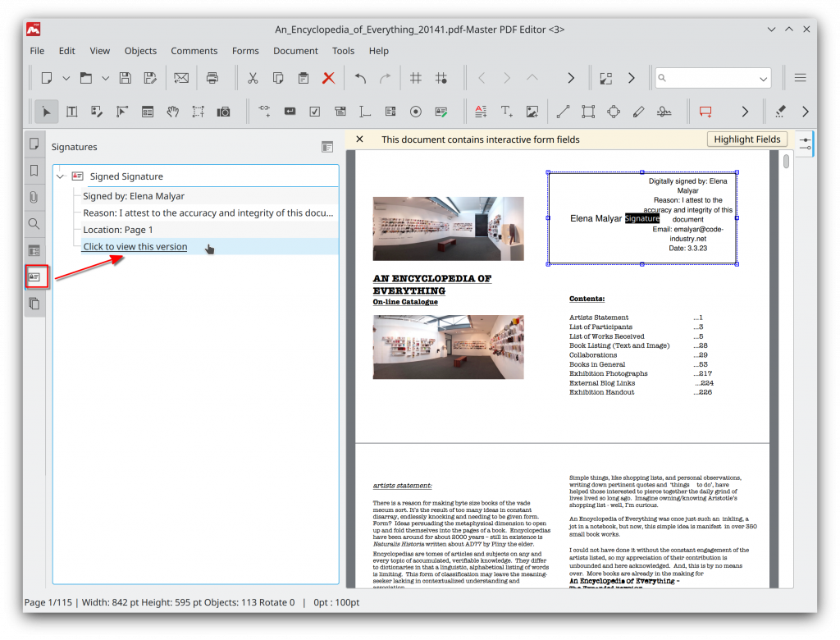Select the Link tool
840x640 pixels.
click(x=264, y=111)
